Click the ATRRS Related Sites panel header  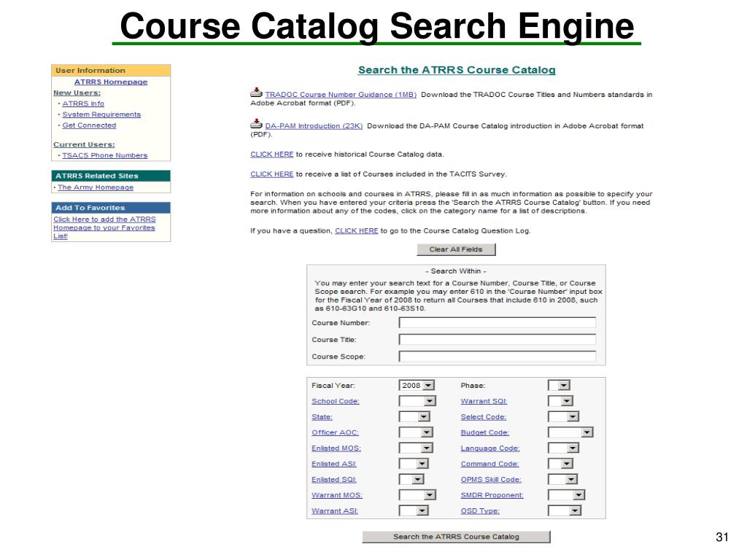[111, 176]
